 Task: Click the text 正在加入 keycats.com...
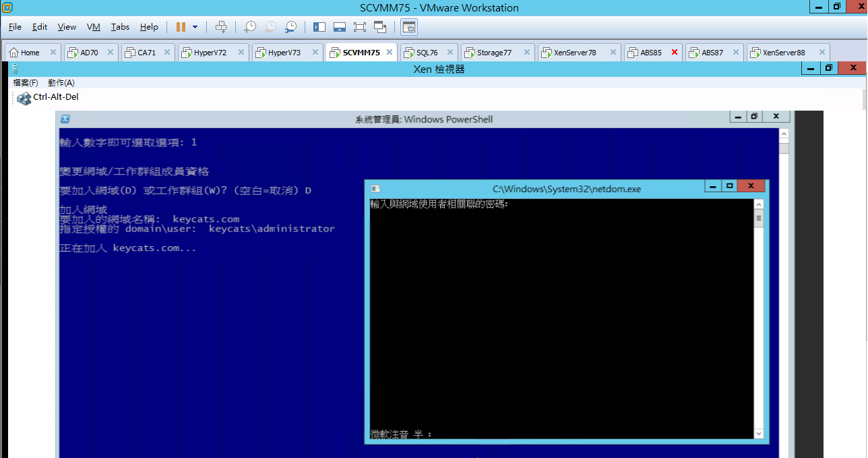(x=128, y=248)
